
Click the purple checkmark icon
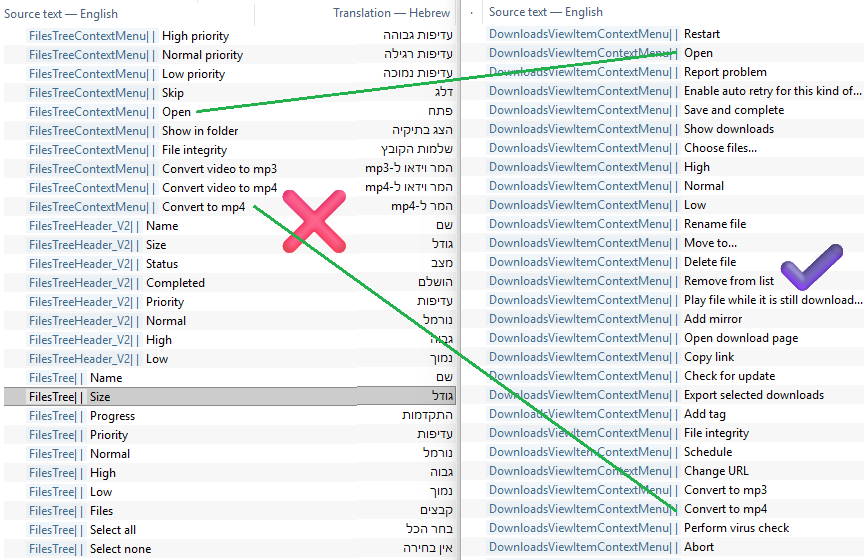click(813, 269)
